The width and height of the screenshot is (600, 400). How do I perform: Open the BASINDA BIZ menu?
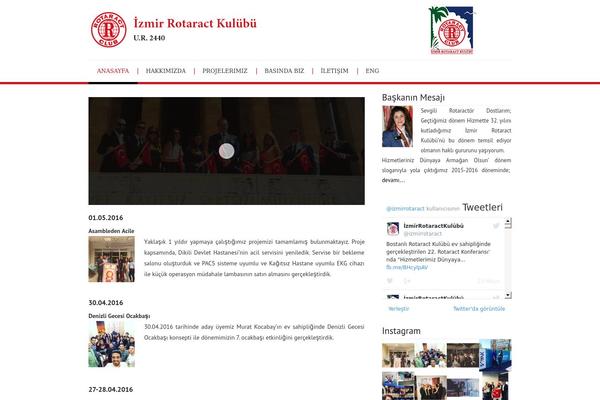click(284, 71)
